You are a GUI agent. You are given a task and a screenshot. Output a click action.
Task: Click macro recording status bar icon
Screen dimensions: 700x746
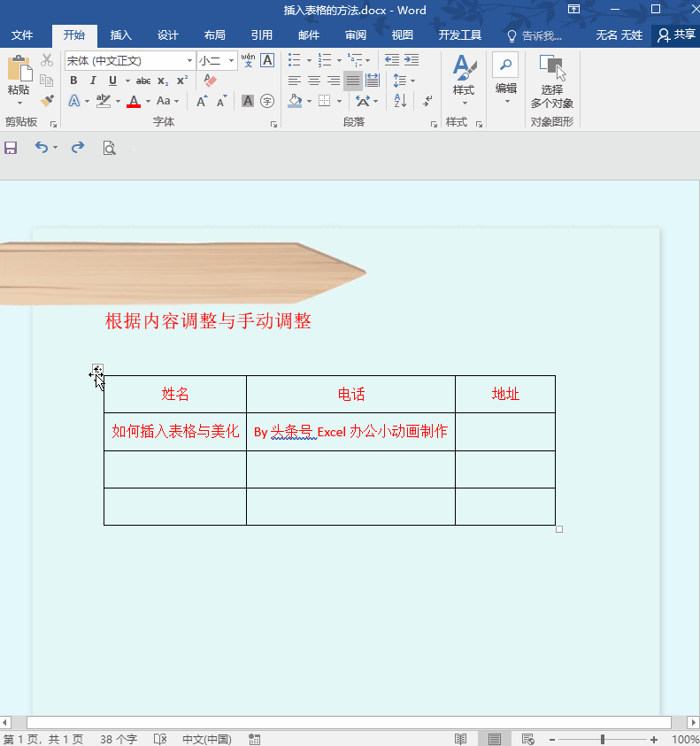pyautogui.click(x=255, y=739)
